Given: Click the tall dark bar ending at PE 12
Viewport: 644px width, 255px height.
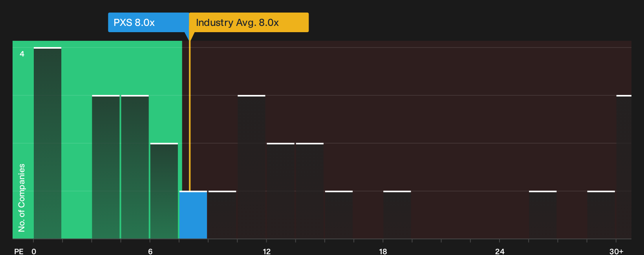Looking at the screenshot, I should (x=252, y=167).
